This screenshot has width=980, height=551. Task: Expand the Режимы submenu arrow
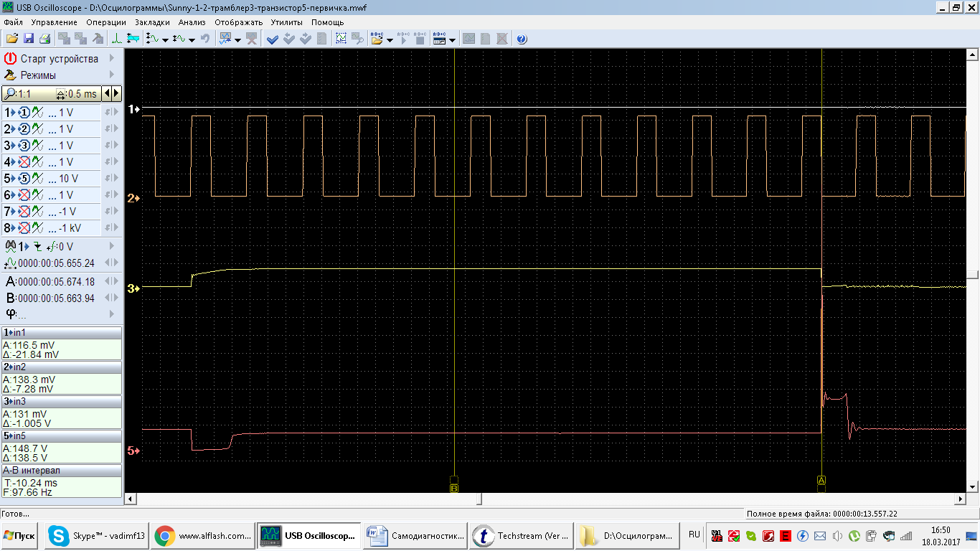click(112, 75)
